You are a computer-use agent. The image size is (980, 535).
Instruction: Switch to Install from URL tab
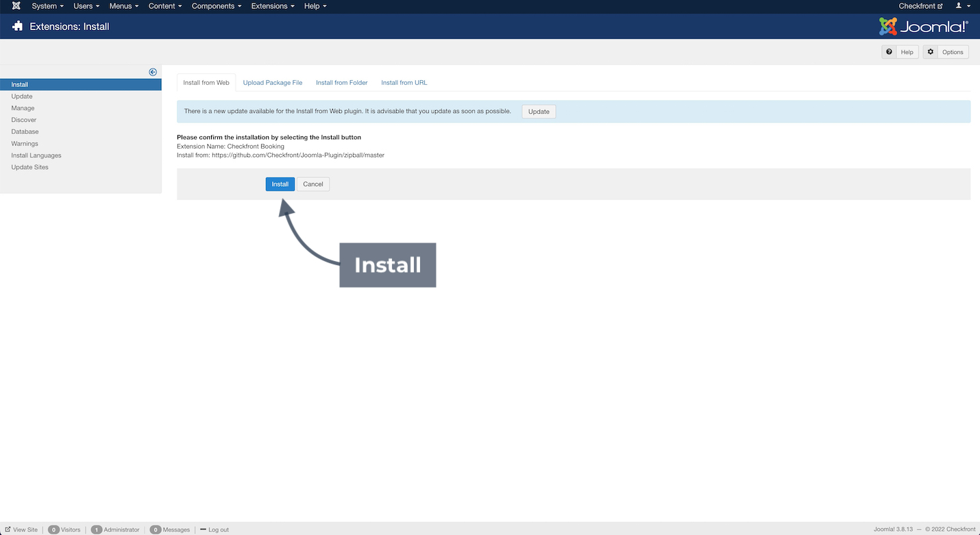(x=404, y=83)
